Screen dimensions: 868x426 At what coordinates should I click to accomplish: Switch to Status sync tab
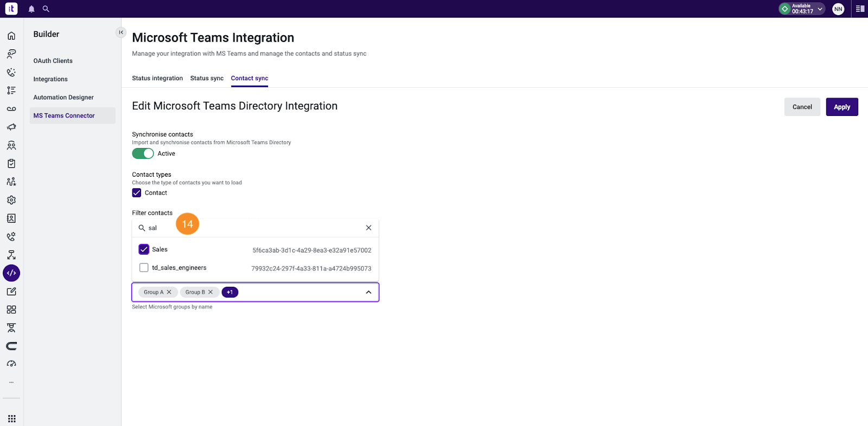coord(207,78)
